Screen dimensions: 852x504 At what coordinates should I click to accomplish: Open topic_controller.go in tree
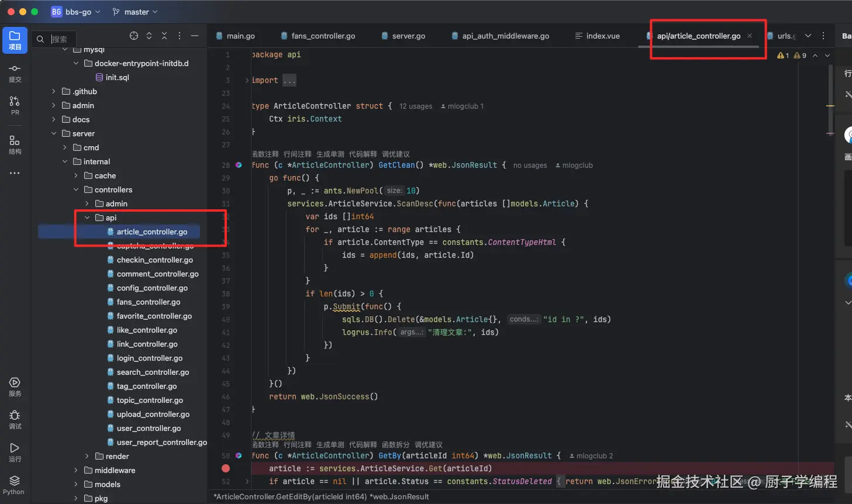coord(145,400)
